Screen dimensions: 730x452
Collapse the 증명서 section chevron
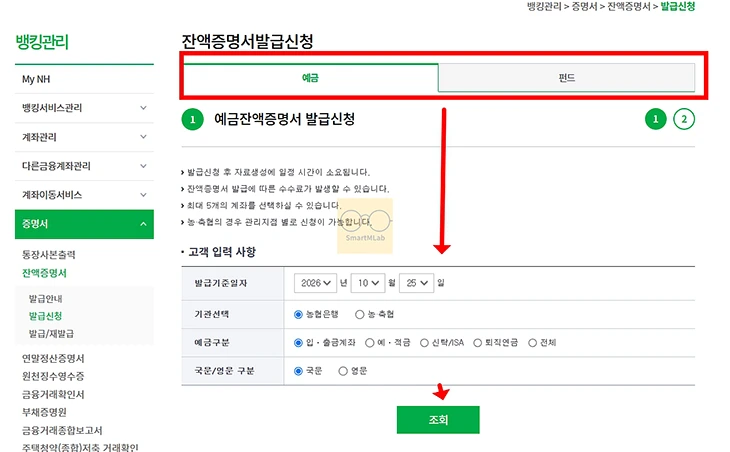point(143,224)
